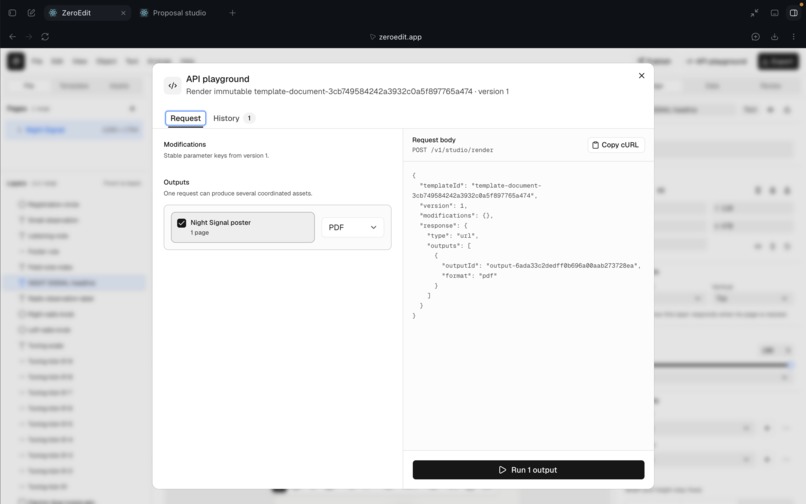Click the History count badge showing 1
The image size is (806, 504).
[x=249, y=118]
